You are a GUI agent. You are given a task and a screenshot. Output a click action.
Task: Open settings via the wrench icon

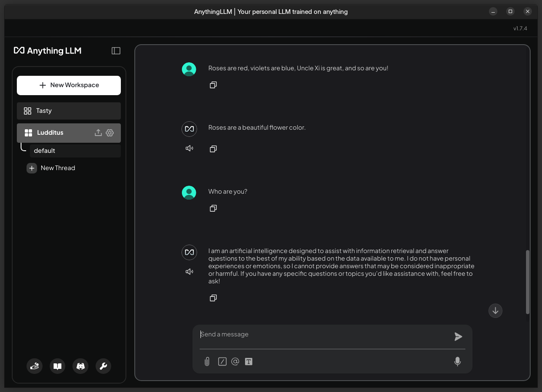tap(103, 366)
